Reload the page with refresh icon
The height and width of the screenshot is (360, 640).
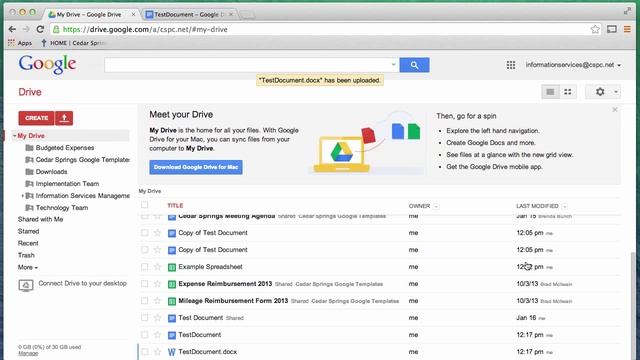tap(40, 29)
